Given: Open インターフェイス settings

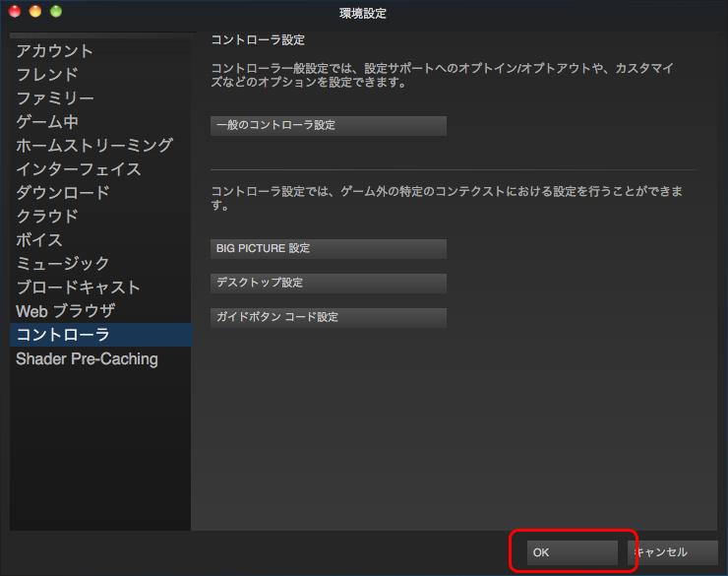Looking at the screenshot, I should (x=100, y=169).
